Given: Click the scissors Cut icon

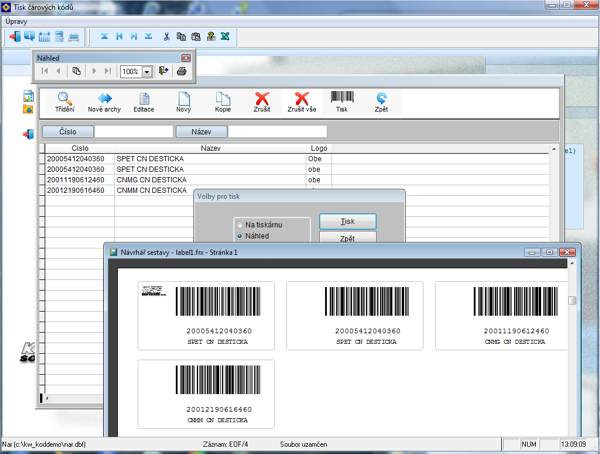Looking at the screenshot, I should [x=166, y=36].
